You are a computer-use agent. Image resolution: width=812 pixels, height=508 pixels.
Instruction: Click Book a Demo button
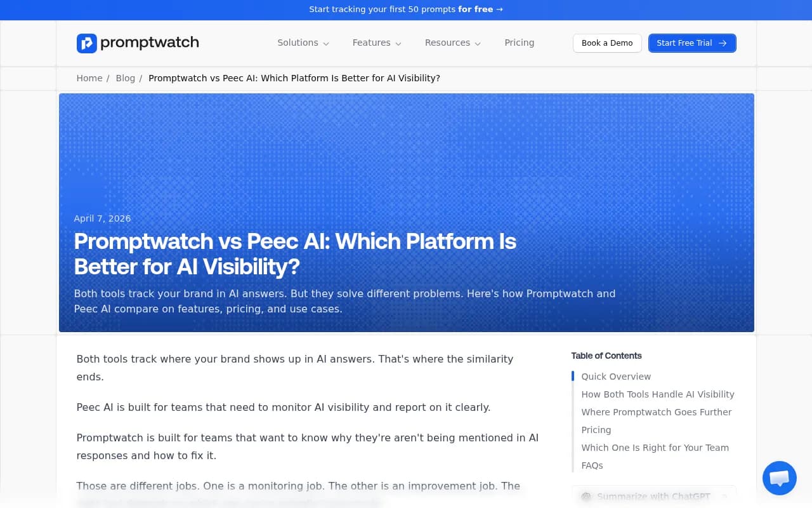[607, 43]
